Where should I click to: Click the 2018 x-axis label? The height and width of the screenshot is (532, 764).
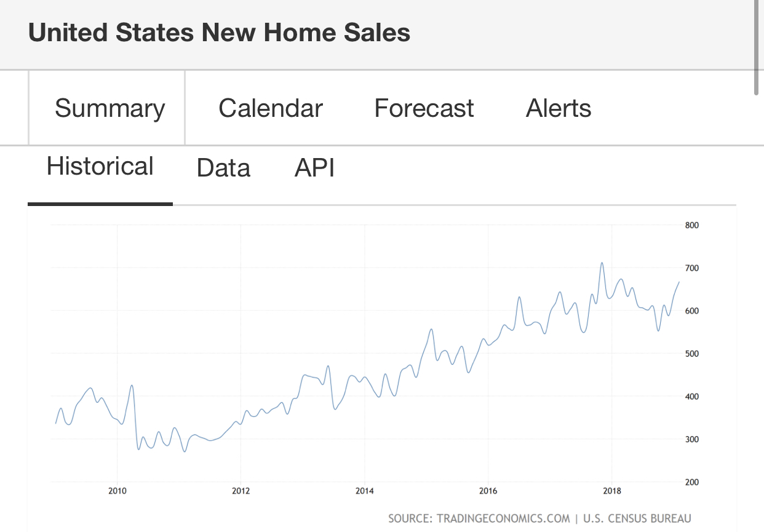612,491
